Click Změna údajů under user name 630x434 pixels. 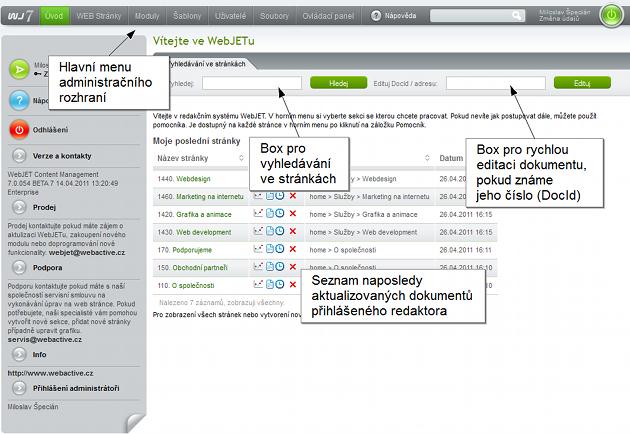559,18
